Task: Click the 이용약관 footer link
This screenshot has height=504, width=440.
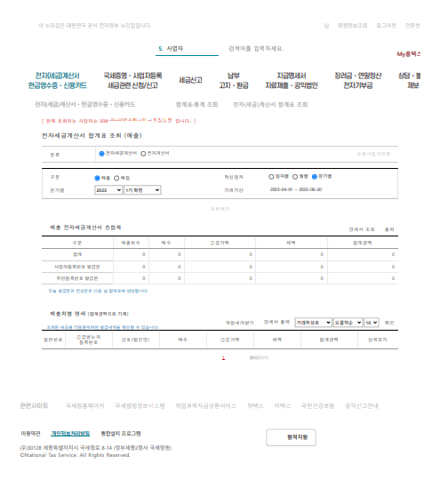Action: pos(30,434)
